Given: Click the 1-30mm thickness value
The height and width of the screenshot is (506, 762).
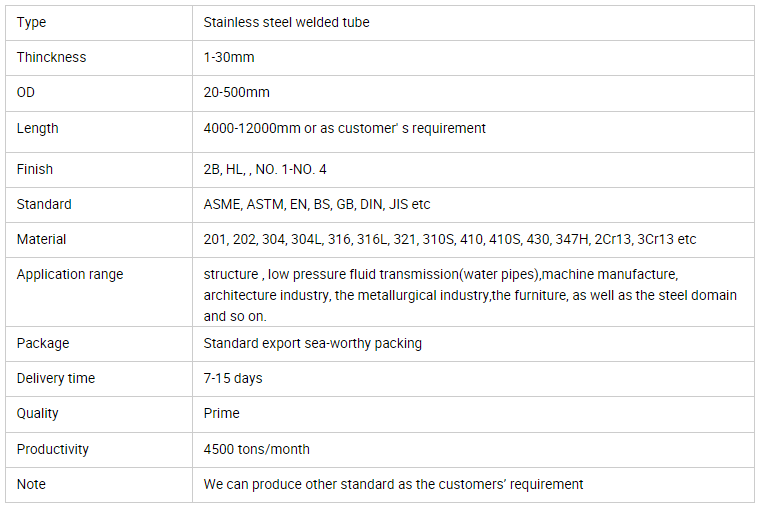Looking at the screenshot, I should click(x=229, y=57).
